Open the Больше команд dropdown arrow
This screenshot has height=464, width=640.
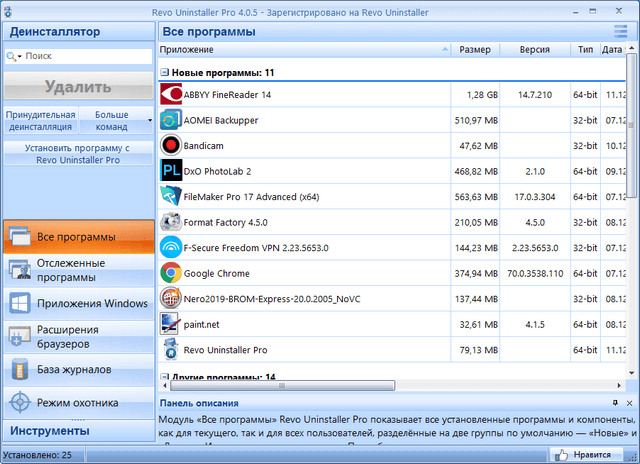click(150, 120)
